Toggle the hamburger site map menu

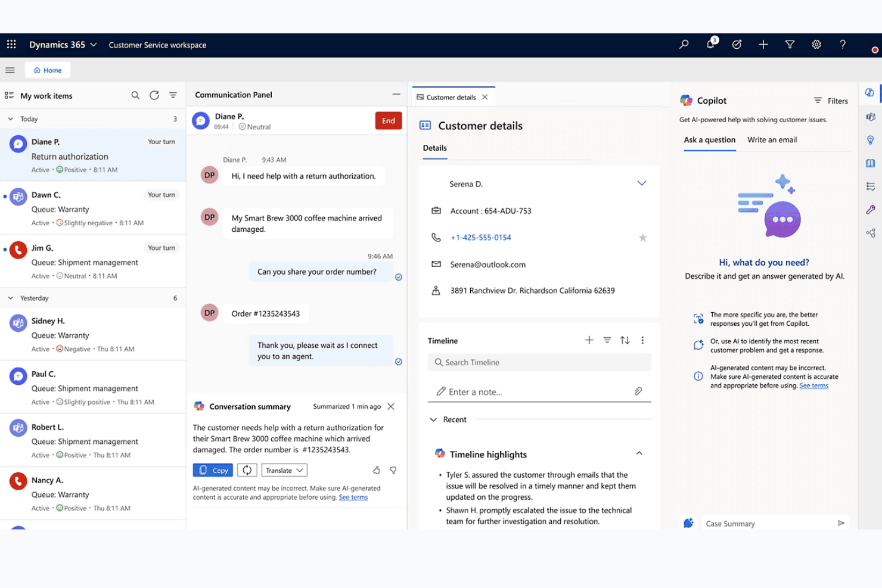coord(10,70)
